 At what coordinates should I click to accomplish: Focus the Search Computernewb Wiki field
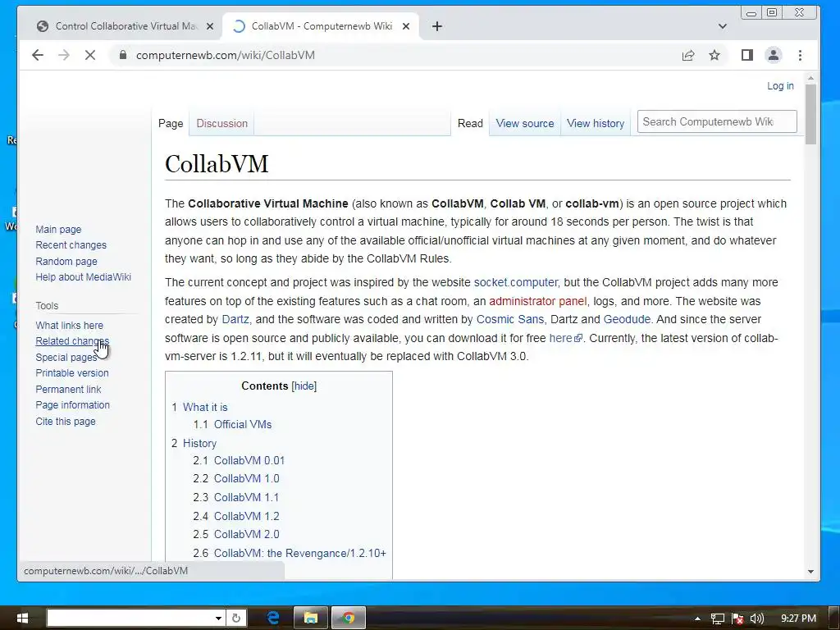[x=717, y=121]
